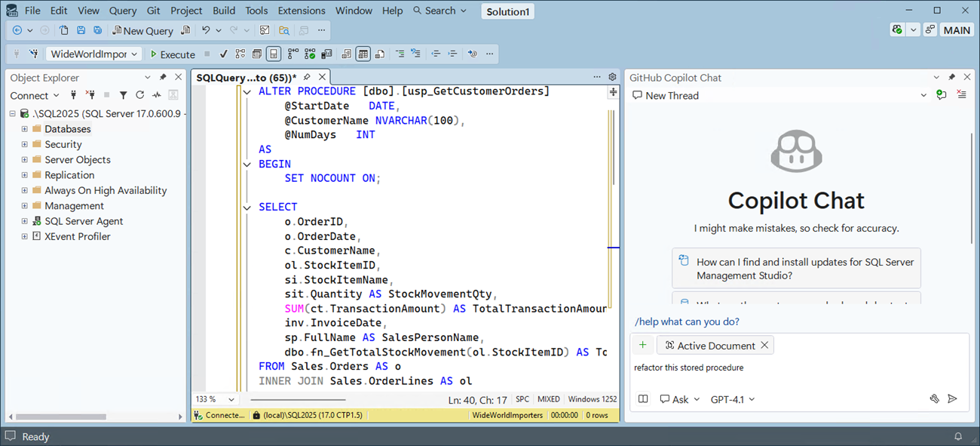
Task: Click the New Query button
Action: pos(142,30)
